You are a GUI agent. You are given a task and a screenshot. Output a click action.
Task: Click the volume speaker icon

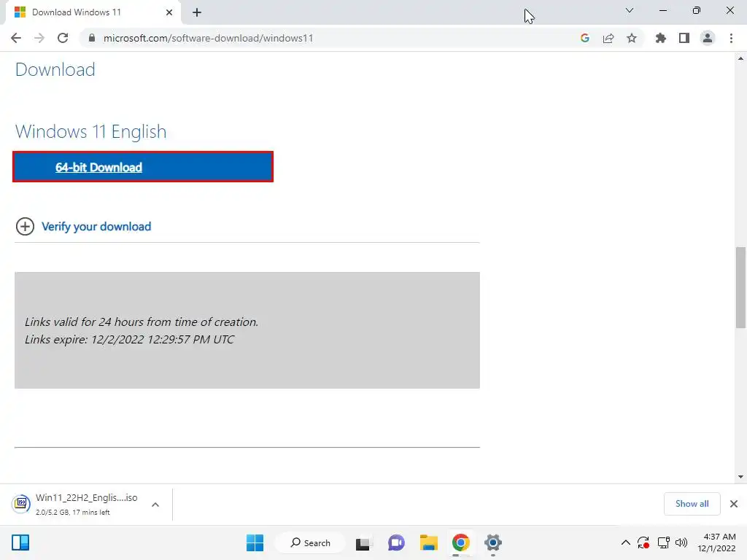point(681,542)
